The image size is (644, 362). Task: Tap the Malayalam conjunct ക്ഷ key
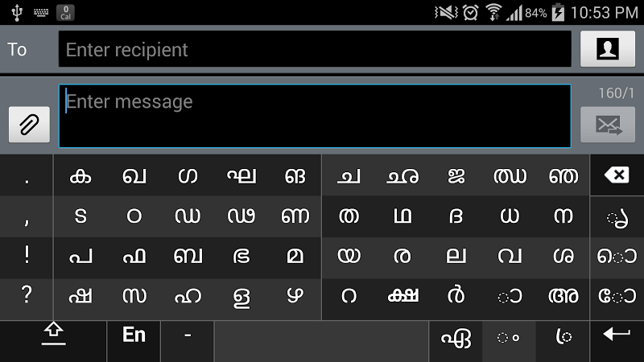point(402,296)
